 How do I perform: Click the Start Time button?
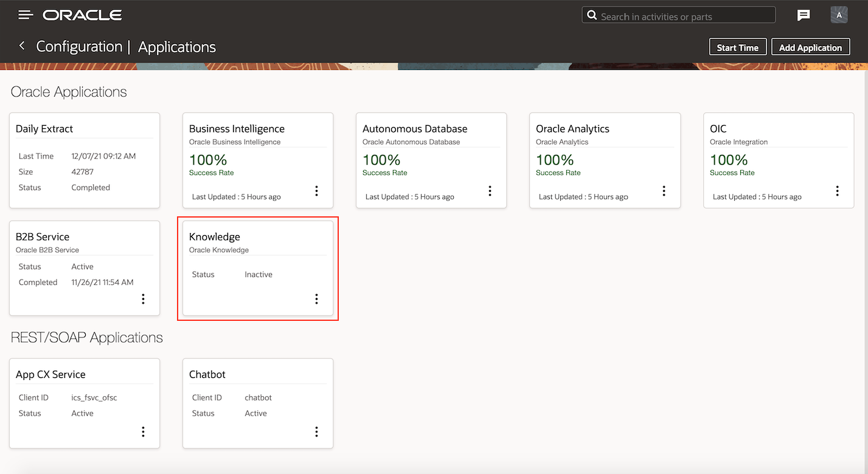pyautogui.click(x=737, y=47)
